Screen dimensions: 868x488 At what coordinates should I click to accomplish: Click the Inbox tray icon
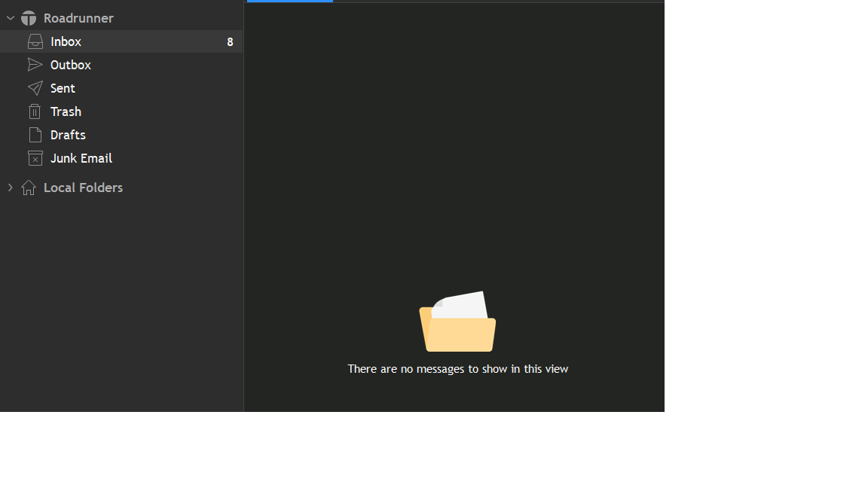35,41
